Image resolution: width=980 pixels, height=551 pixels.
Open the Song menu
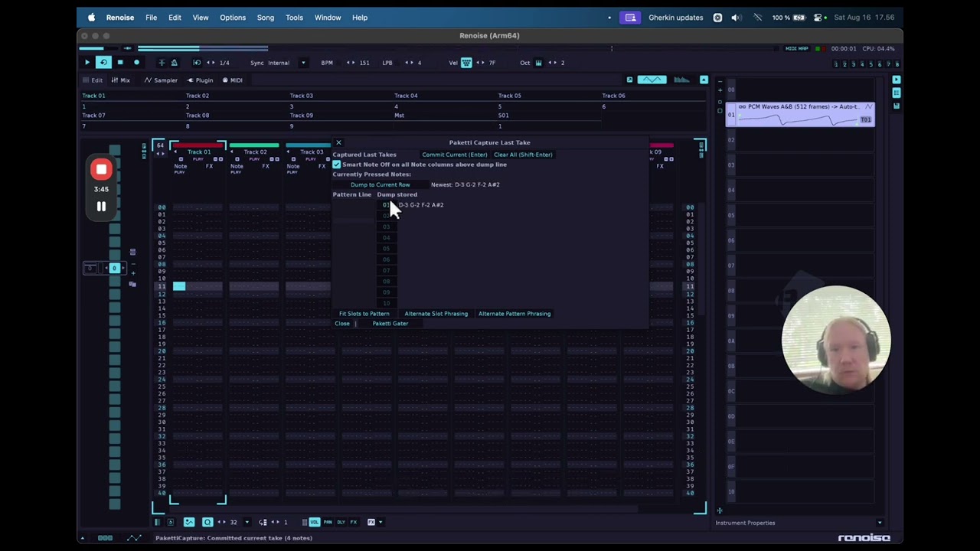coord(266,18)
